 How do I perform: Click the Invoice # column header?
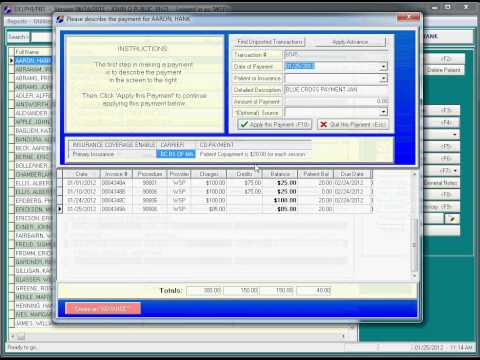click(116, 174)
